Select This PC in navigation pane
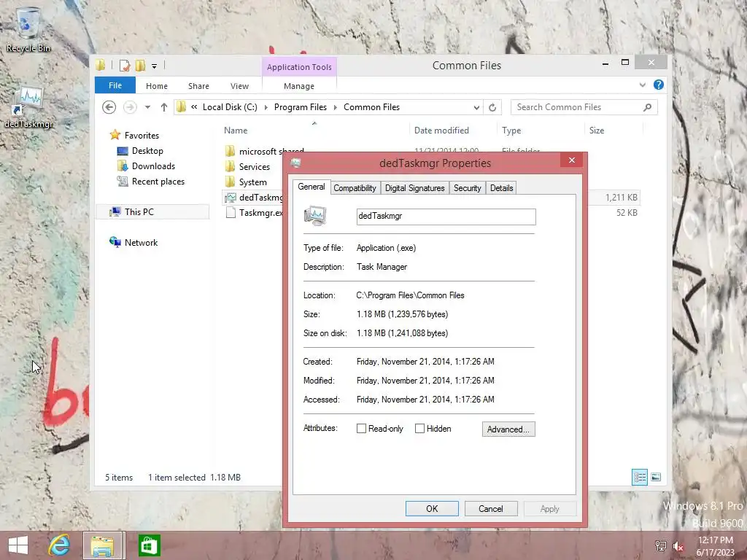 152,212
